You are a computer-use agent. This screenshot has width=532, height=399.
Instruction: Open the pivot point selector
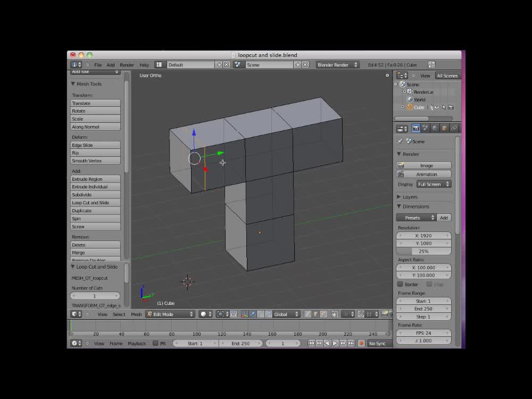(222, 314)
